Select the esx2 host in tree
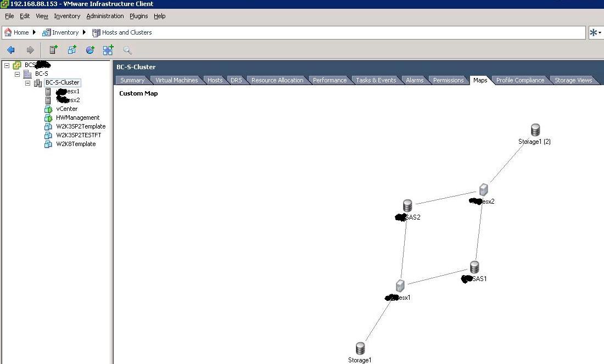 68,100
